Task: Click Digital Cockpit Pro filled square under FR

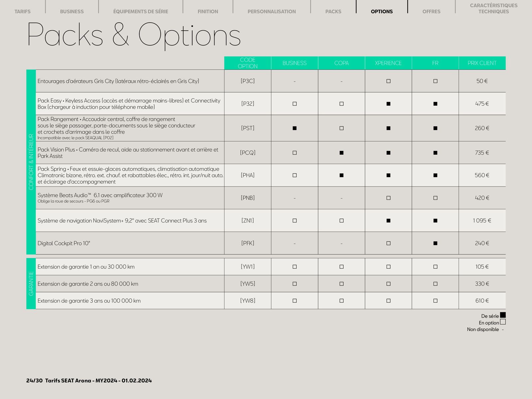Action: pos(435,243)
